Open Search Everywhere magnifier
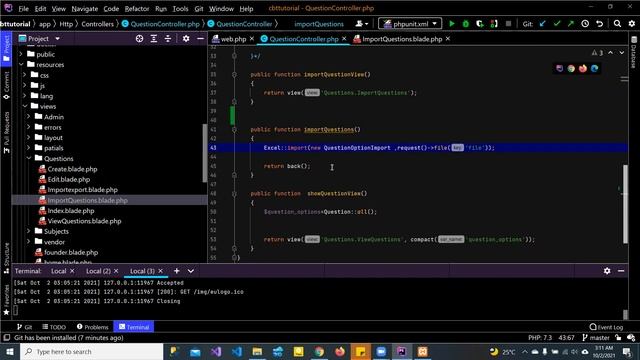Image resolution: width=640 pixels, height=360 pixels. click(617, 24)
